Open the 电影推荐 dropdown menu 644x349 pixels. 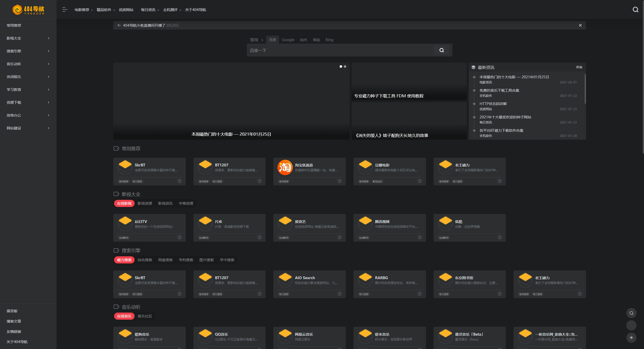click(83, 10)
